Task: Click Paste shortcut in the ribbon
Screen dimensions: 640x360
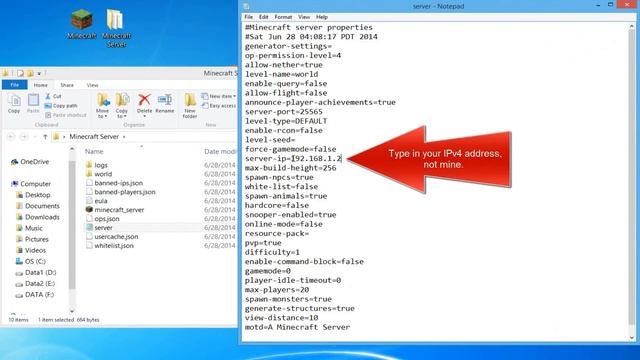Action: click(x=65, y=115)
